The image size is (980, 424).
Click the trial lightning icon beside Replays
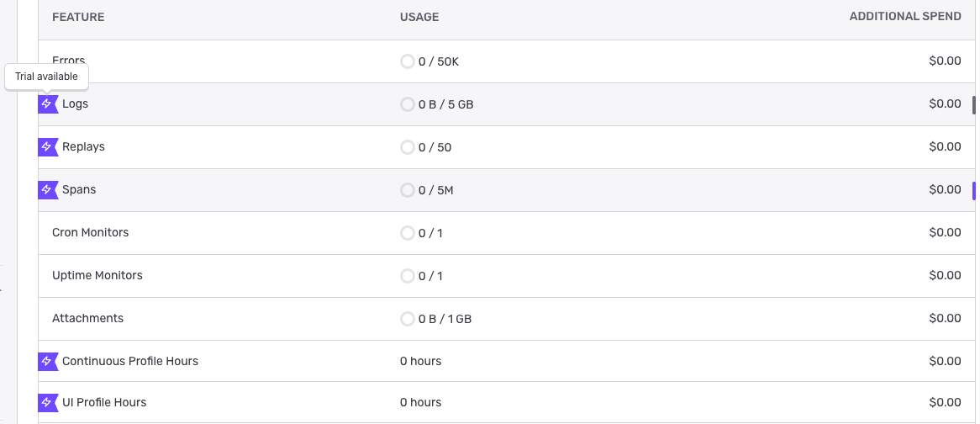point(47,147)
